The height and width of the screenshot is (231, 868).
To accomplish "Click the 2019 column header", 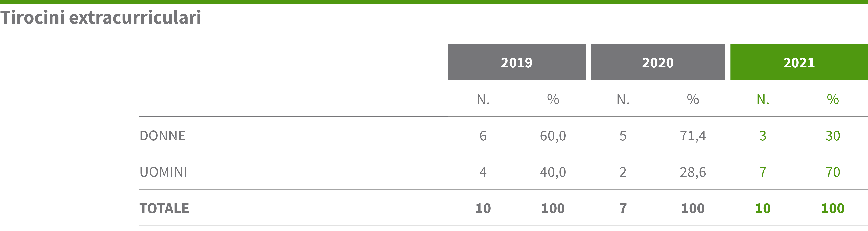I will tap(517, 62).
